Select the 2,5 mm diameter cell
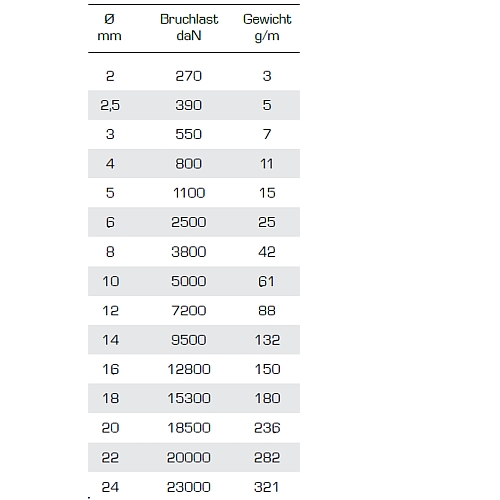 [110, 105]
